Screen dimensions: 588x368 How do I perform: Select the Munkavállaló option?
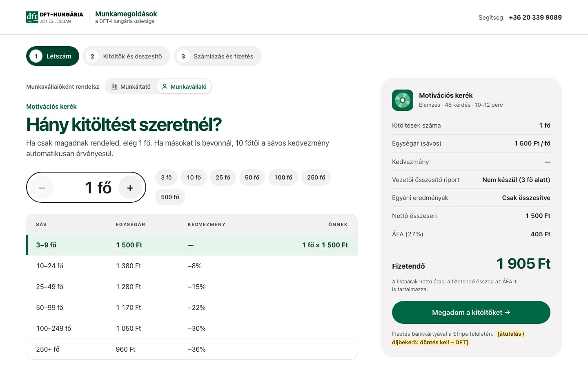[x=184, y=87]
